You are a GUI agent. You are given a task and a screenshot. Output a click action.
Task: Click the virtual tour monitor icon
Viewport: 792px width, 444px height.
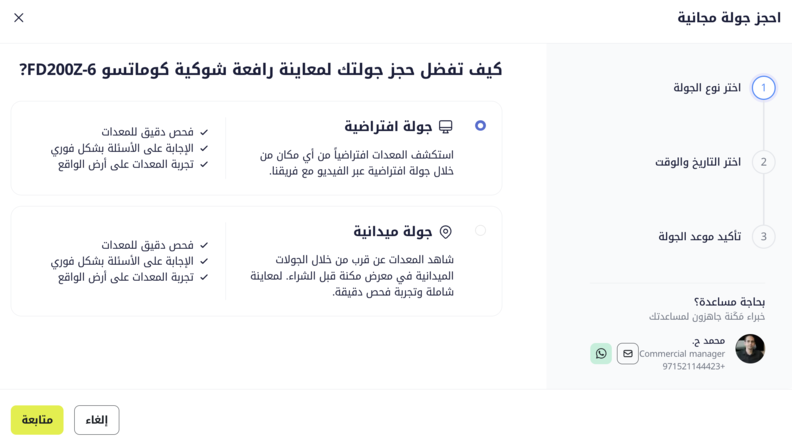click(x=446, y=126)
